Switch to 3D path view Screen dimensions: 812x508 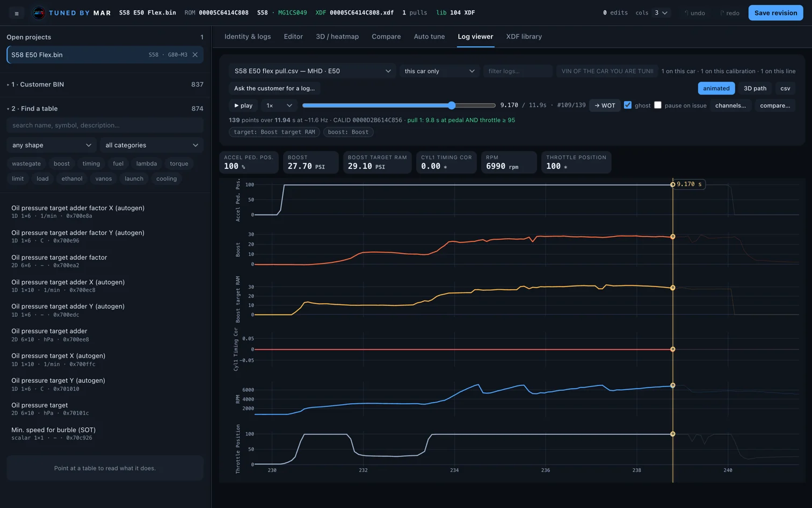coord(755,88)
